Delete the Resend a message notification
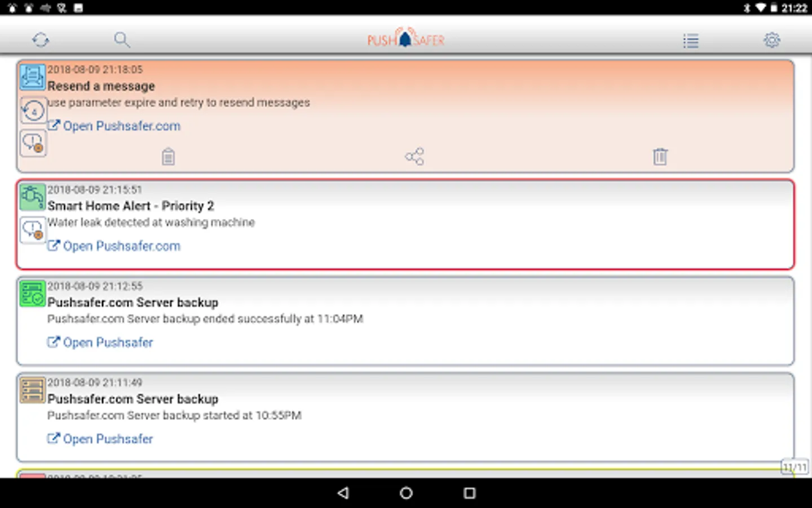 point(660,156)
